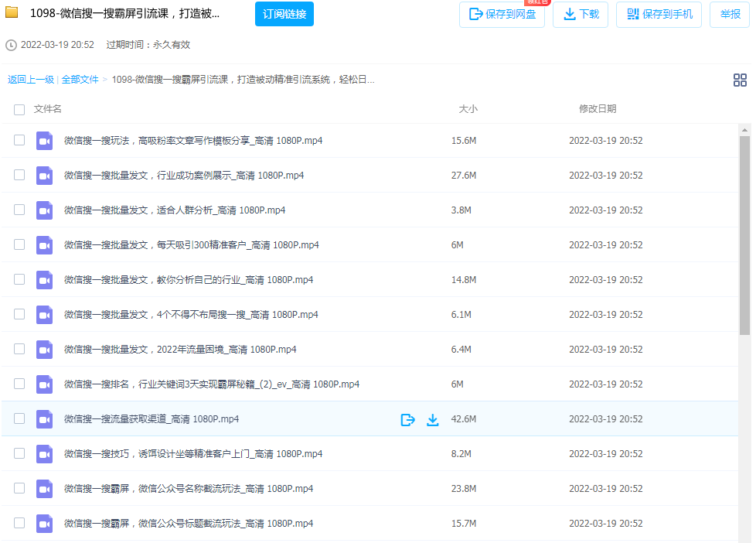Click 保存到手机 button
The image size is (756, 543).
click(x=659, y=15)
